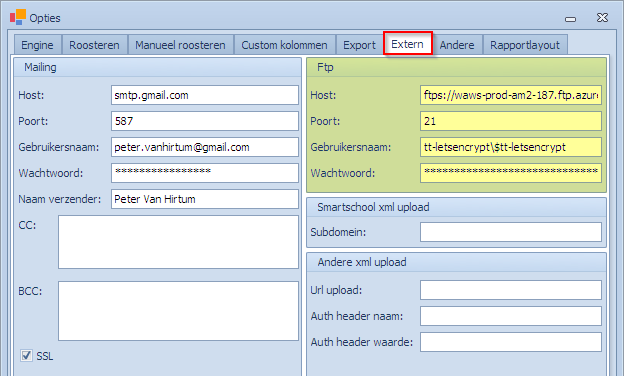The width and height of the screenshot is (624, 376).
Task: Go to the Custom kolommen tab
Action: 285,45
